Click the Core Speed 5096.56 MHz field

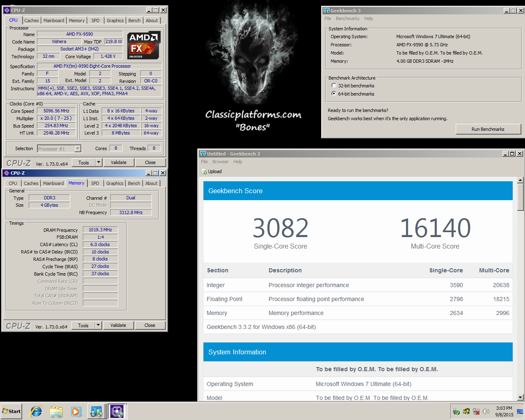point(56,111)
